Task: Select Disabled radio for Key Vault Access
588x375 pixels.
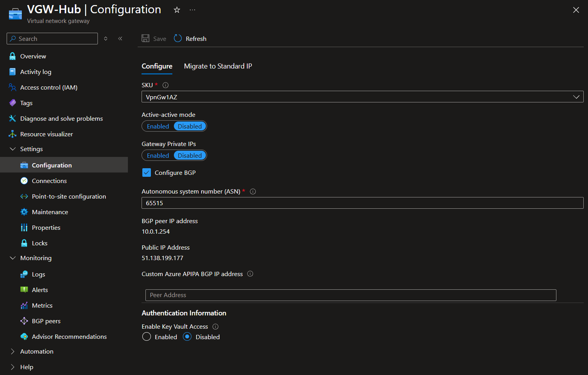Action: click(187, 337)
